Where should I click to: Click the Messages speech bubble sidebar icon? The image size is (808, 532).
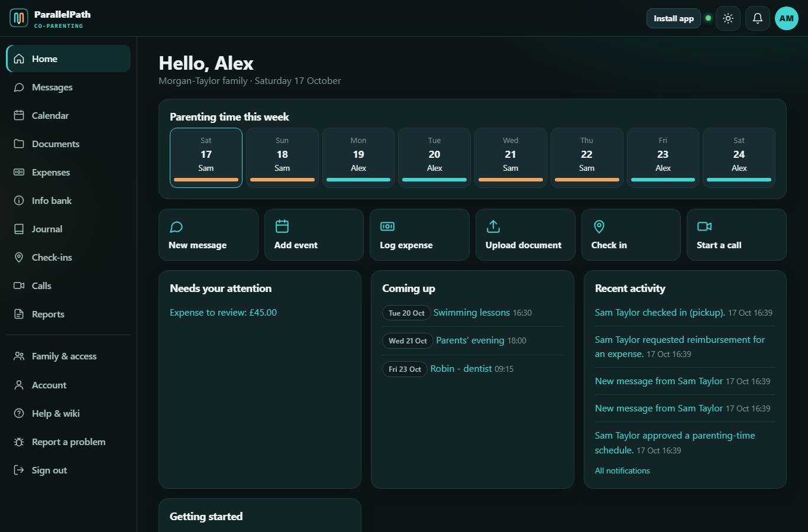pos(19,87)
